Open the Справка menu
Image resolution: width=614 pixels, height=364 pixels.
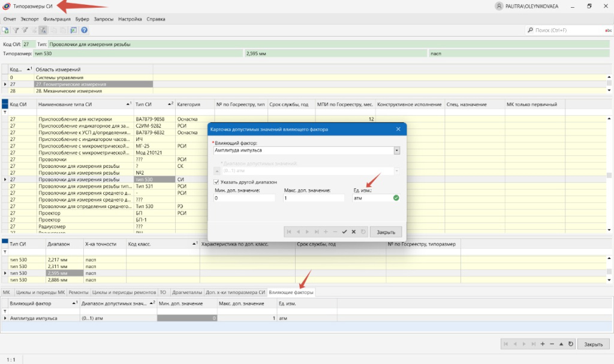click(156, 19)
